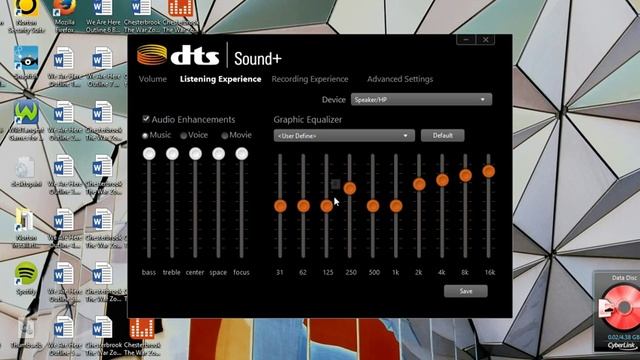Screen dimensions: 640x360
Task: Click the center slider knob
Action: [195, 153]
